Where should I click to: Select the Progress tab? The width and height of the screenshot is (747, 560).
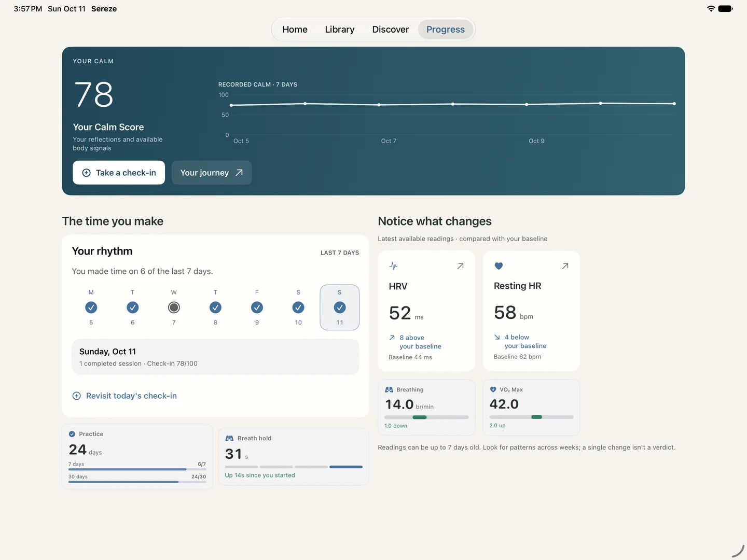point(446,30)
